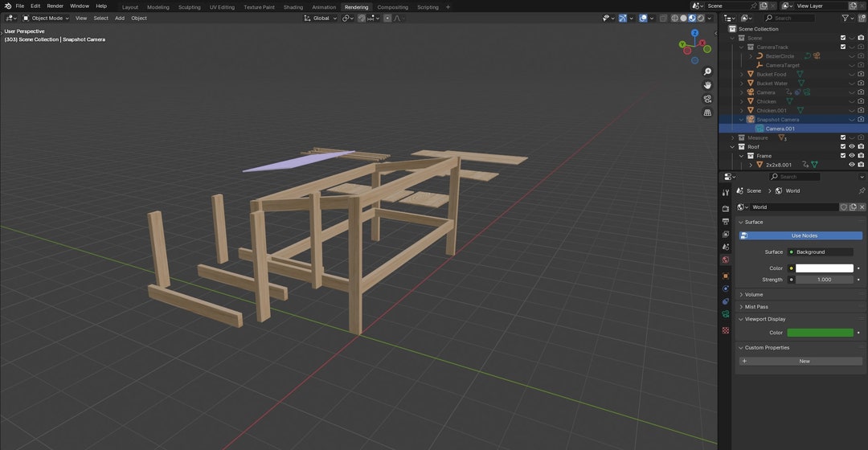Open the Output properties tab icon

click(x=726, y=222)
